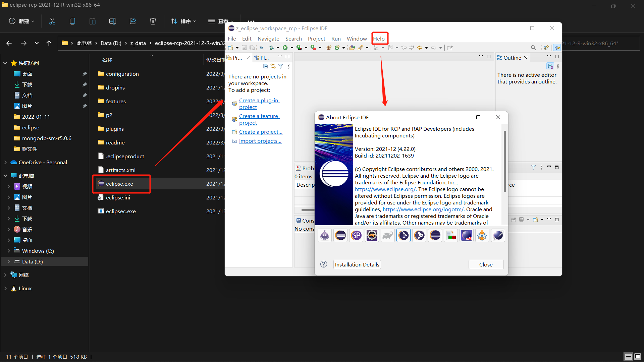
Task: Toggle alphabetical sorting in the Outline view
Action: tap(550, 66)
